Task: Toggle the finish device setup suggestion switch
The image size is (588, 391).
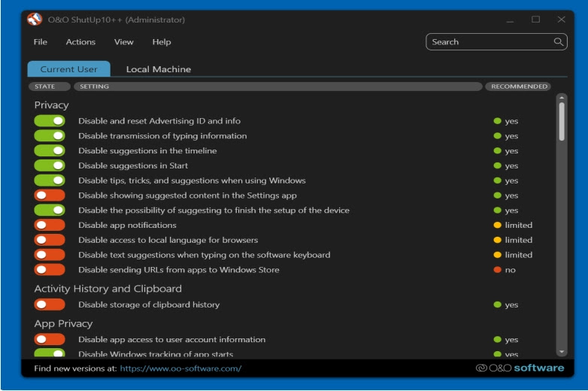Action: tap(50, 210)
